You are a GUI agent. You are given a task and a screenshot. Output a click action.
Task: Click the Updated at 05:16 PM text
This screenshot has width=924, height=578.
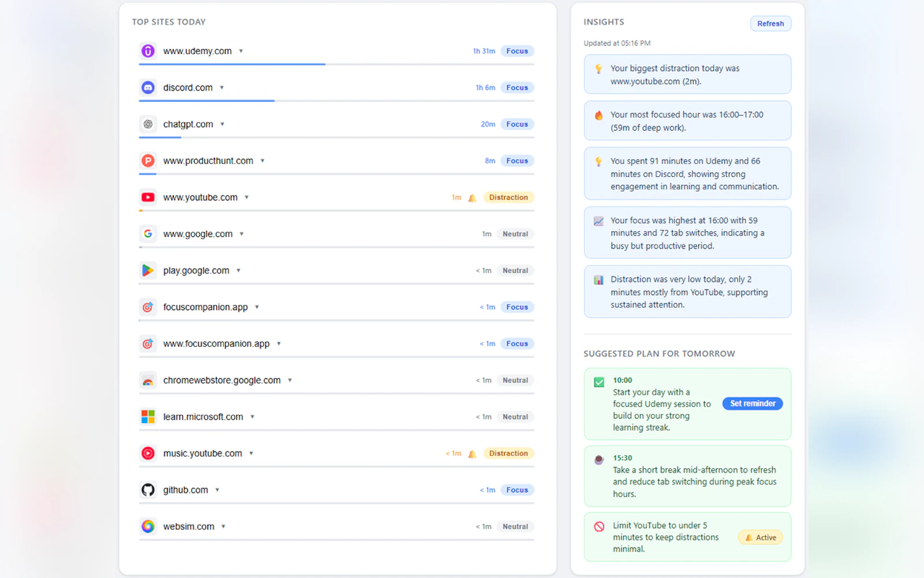coord(617,43)
